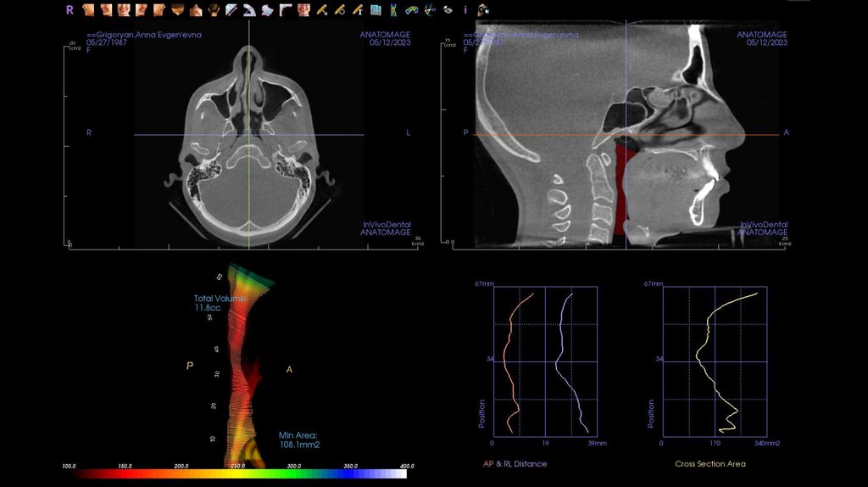Open the airway measurement tool icon
868x487 pixels.
394,10
